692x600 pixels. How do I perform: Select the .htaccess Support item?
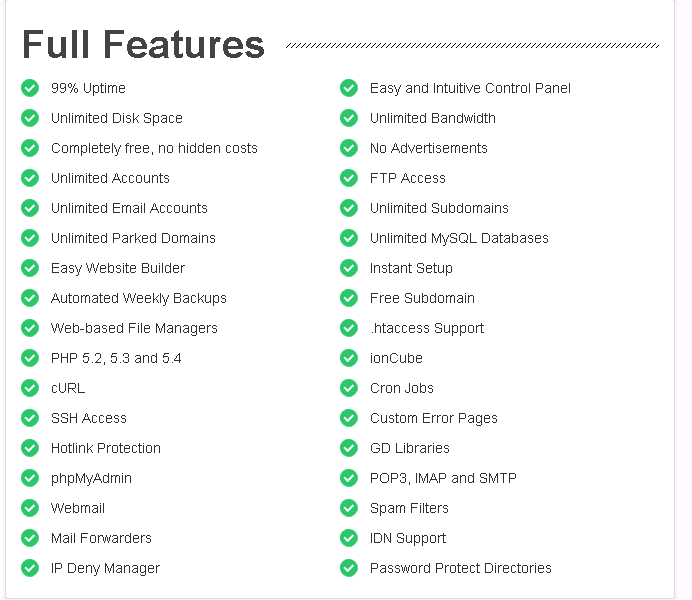(427, 328)
